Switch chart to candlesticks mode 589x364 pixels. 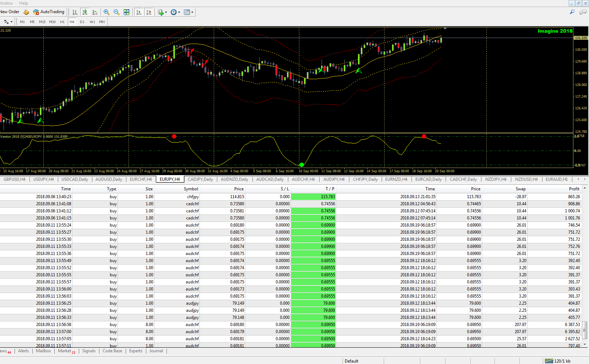tap(85, 12)
